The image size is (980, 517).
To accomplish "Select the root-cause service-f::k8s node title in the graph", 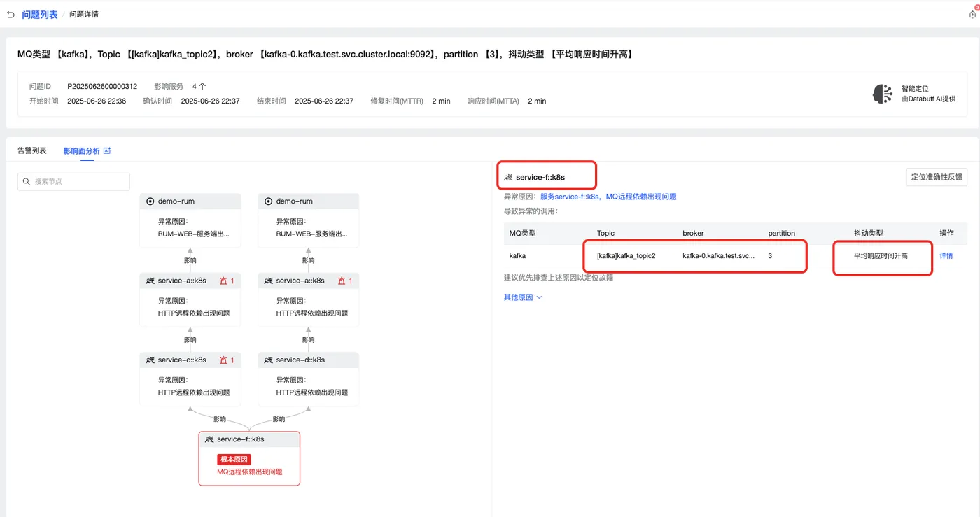I will tap(241, 439).
